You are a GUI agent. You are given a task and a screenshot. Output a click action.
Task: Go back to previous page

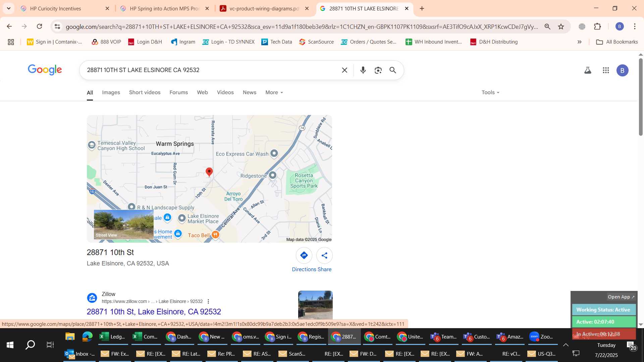click(x=9, y=26)
